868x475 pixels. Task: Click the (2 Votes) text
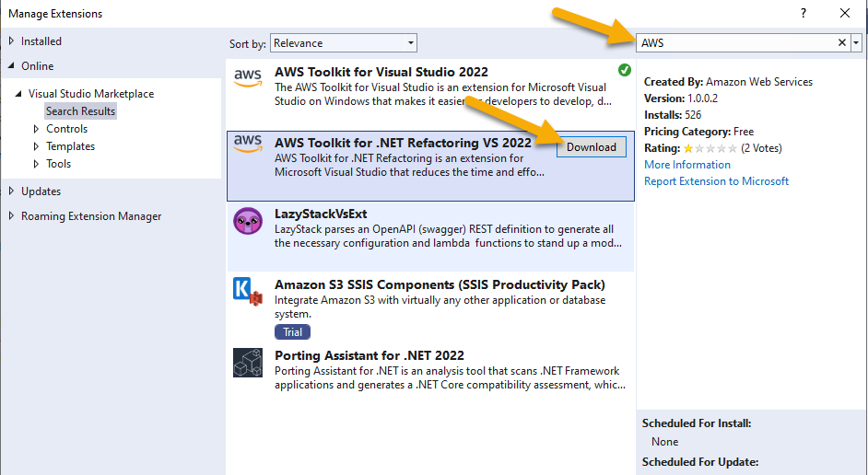pos(761,148)
